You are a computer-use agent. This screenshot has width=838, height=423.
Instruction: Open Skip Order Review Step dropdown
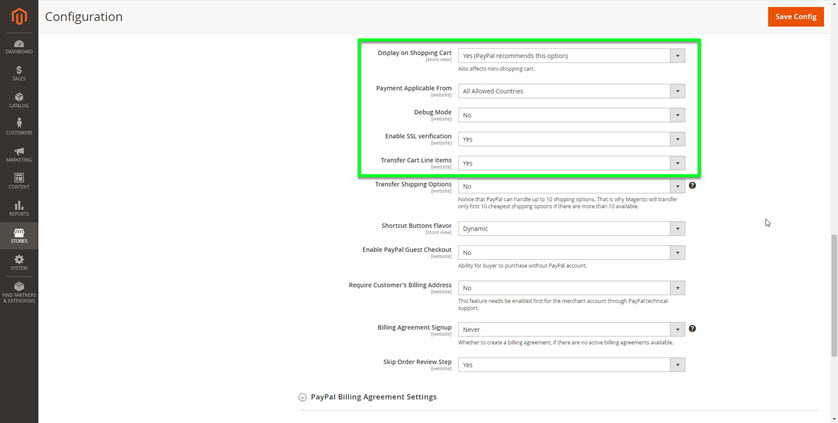click(571, 365)
